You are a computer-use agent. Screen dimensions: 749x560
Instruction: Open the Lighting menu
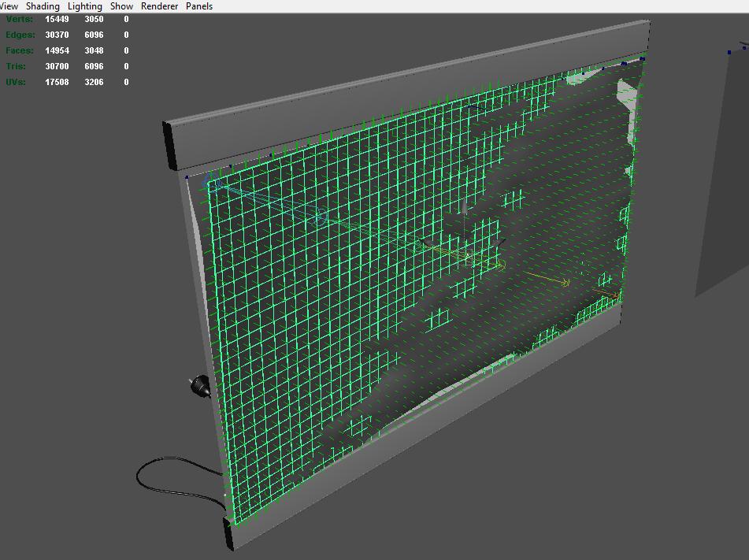tap(85, 6)
